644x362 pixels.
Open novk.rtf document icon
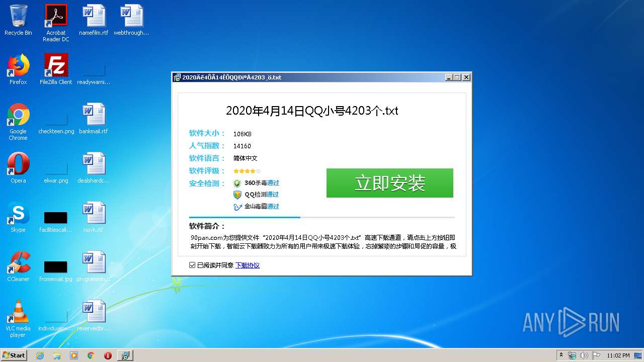(x=94, y=217)
